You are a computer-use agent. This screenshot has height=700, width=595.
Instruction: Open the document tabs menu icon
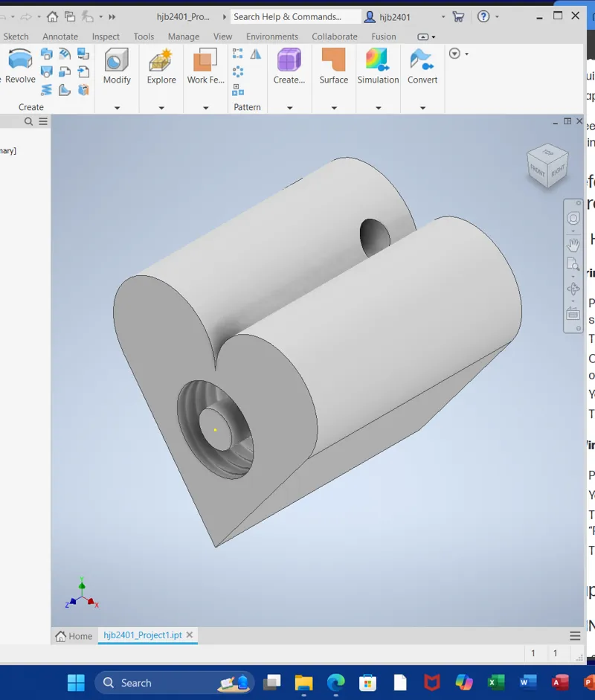click(575, 636)
